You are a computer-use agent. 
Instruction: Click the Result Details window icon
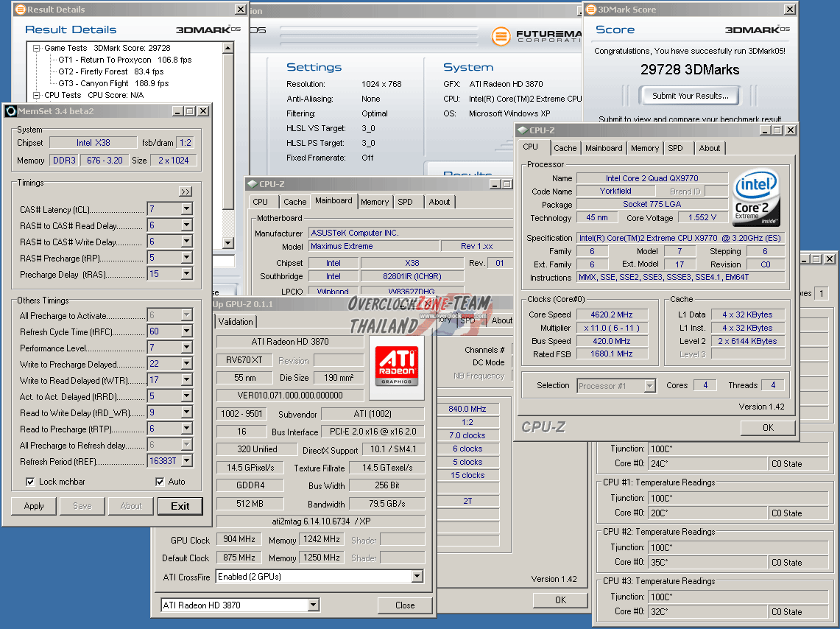[21, 9]
